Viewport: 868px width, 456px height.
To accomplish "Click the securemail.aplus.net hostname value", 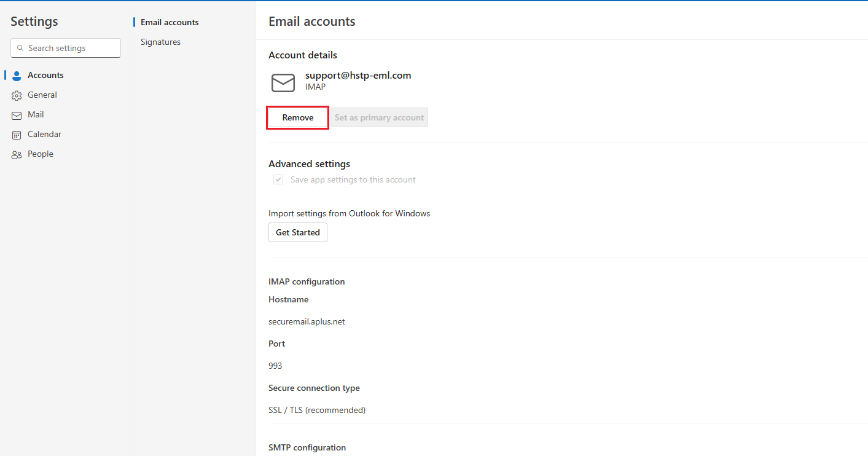I will 307,321.
